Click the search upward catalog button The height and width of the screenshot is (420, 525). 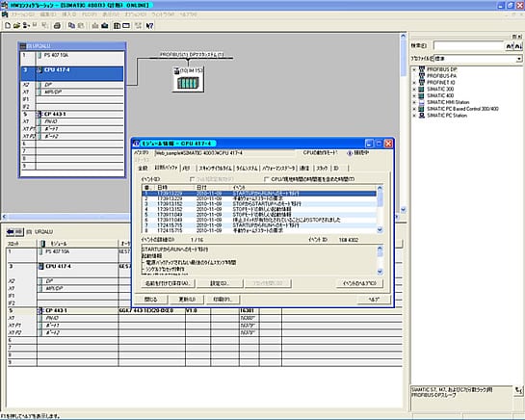pos(510,46)
